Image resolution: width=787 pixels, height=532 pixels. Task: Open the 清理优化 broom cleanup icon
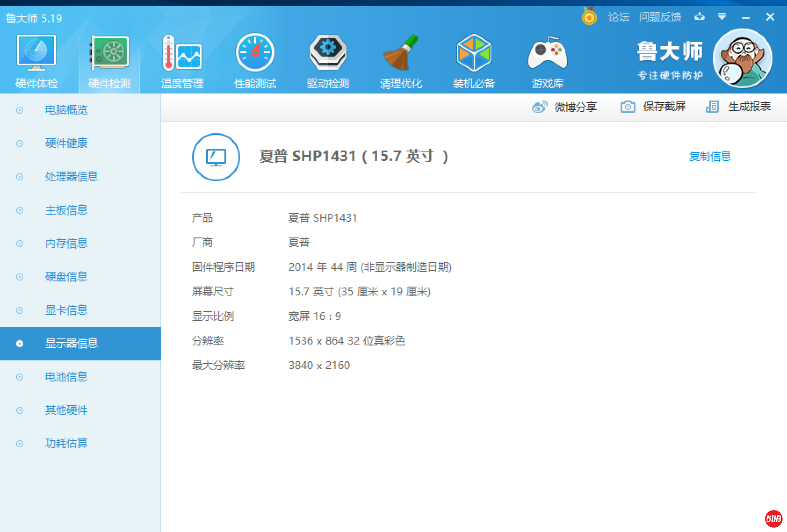[x=401, y=54]
